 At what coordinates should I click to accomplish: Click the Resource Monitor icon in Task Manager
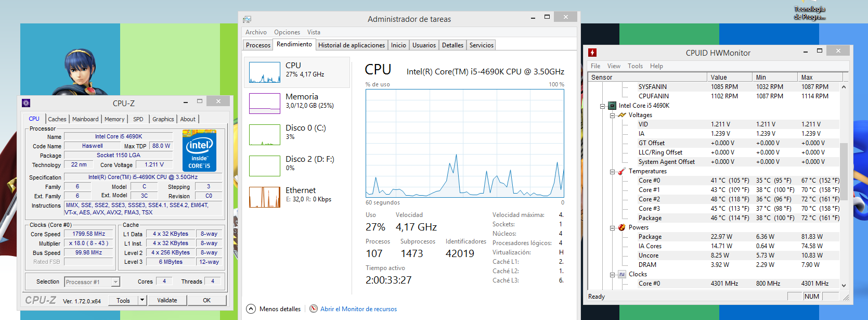coord(314,309)
